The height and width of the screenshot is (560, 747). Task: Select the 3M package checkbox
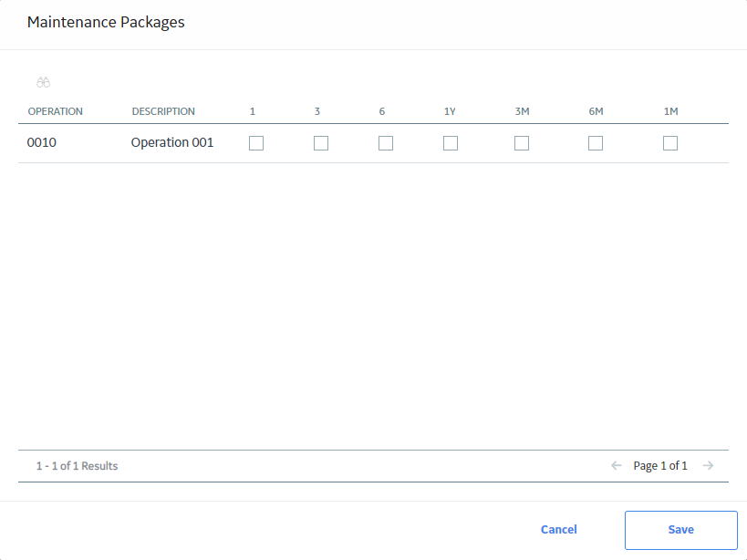(x=522, y=143)
